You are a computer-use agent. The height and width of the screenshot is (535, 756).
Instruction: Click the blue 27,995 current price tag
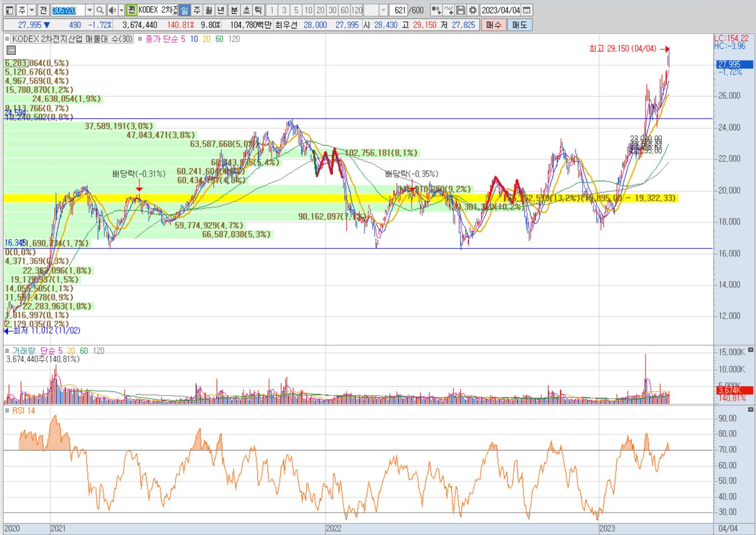tap(735, 64)
